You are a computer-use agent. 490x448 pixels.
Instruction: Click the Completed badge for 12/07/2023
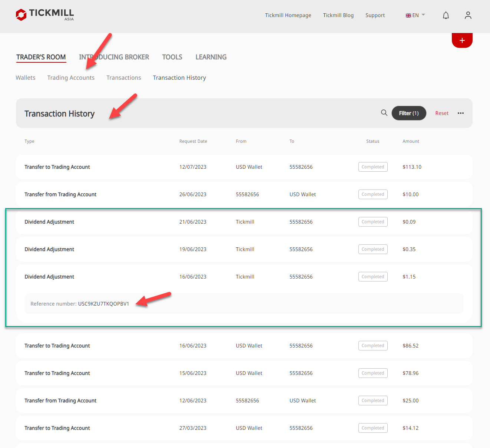click(x=373, y=167)
